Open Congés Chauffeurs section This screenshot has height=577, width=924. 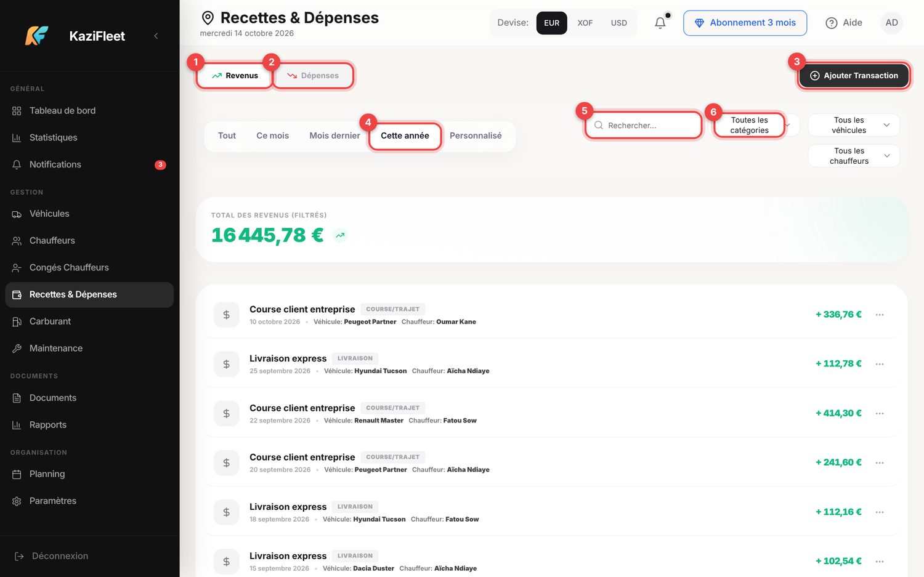89,267
